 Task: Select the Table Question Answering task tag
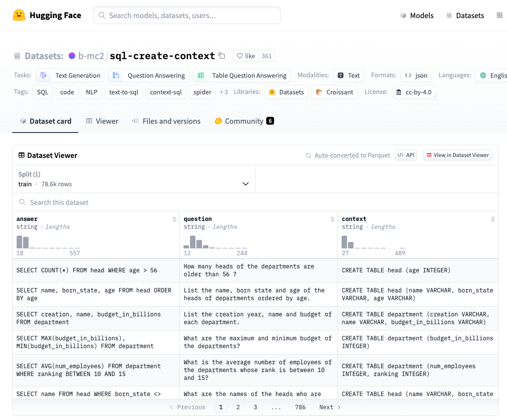tap(242, 75)
